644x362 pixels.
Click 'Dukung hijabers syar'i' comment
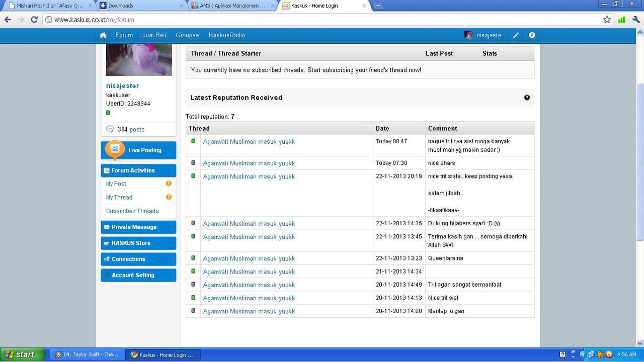pos(464,223)
